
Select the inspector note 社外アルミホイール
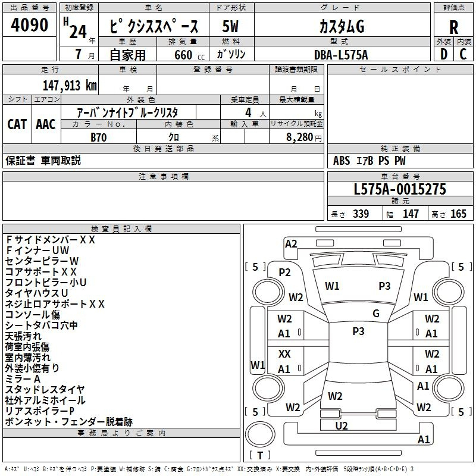click(45, 400)
